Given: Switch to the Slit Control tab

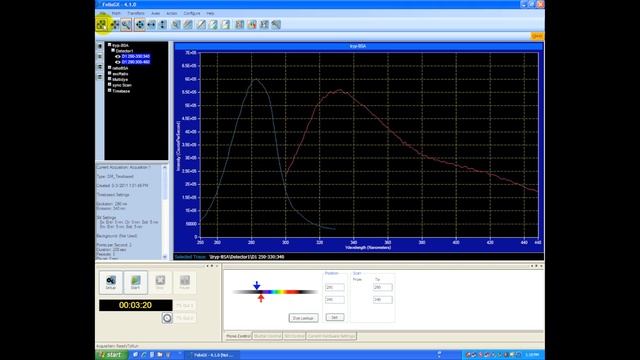Looking at the screenshot, I should pyautogui.click(x=294, y=336).
